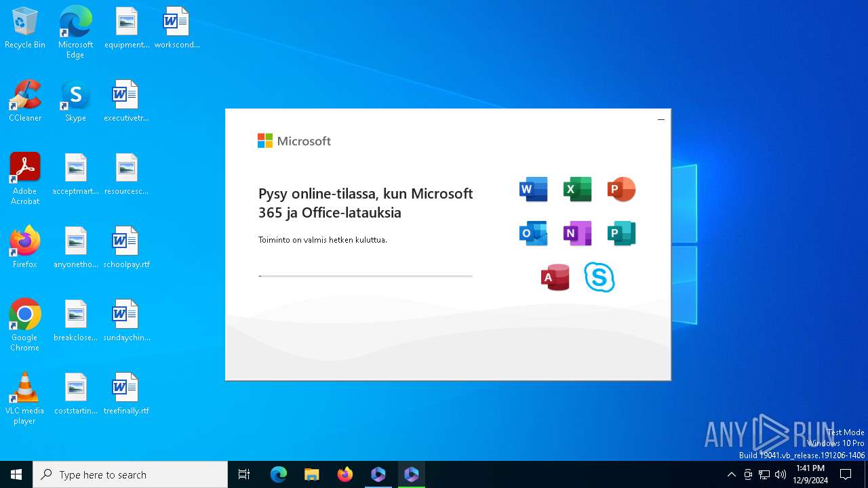
Task: Select the CCleaner desktop shortcut
Action: pos(25,102)
